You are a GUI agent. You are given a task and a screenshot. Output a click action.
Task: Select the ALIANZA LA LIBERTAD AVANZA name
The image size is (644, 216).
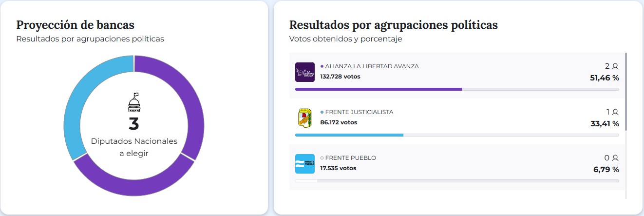372,66
